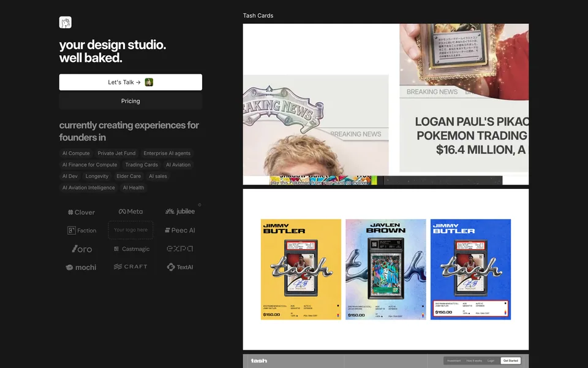Screen dimensions: 588x368
Task: Click the Tash Cards project title
Action: coord(258,15)
